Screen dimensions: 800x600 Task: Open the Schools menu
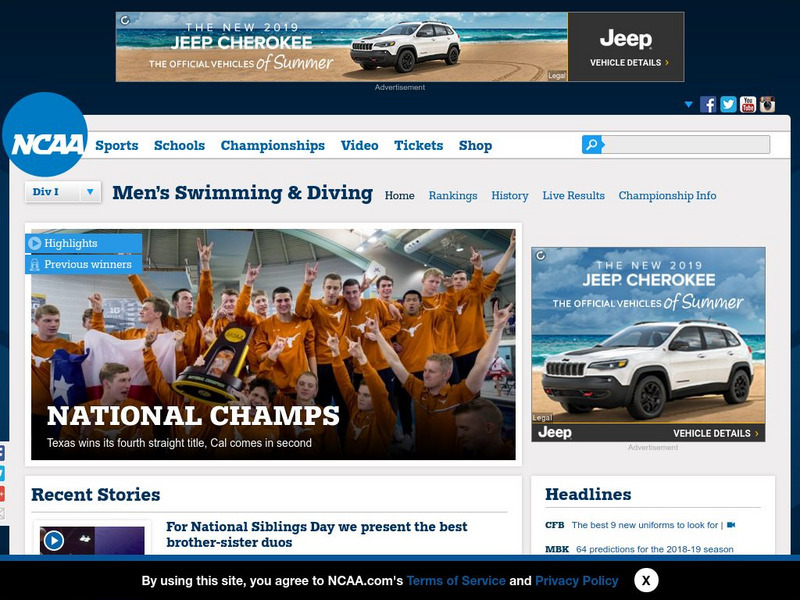pos(180,145)
